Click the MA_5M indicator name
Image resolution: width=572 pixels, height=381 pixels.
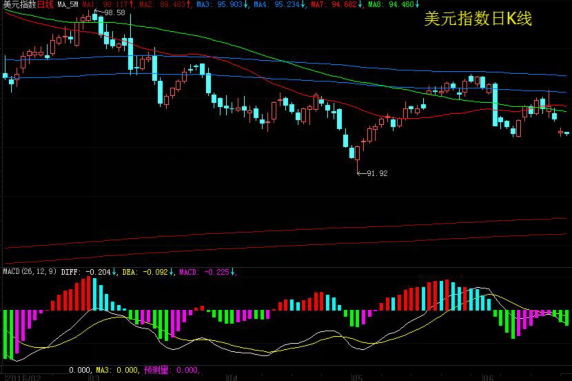tap(68, 5)
